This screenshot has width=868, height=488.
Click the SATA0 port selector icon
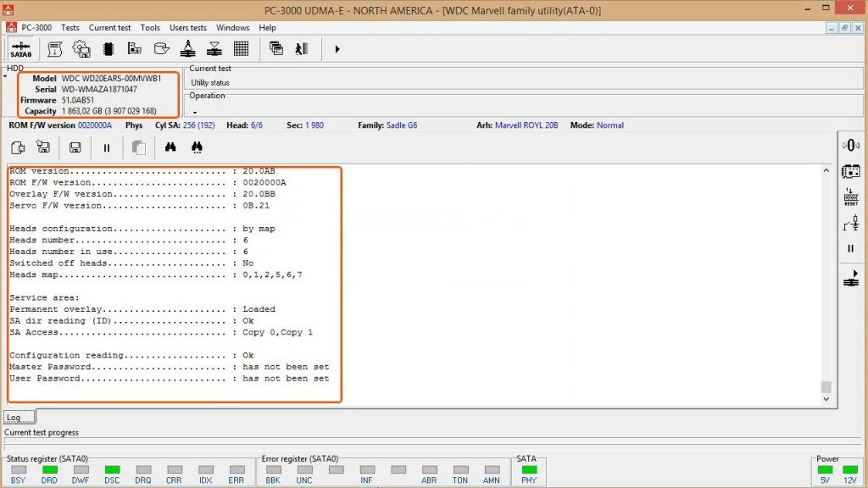click(x=21, y=49)
